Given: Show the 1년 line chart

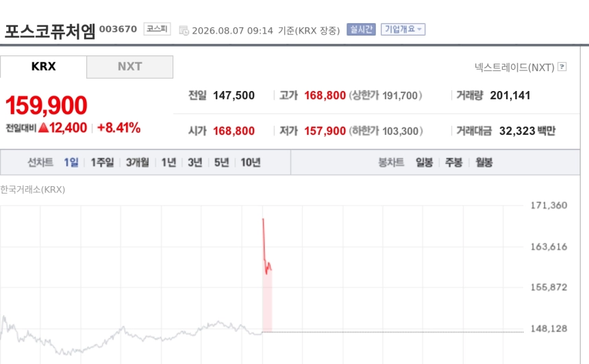Looking at the screenshot, I should [168, 162].
